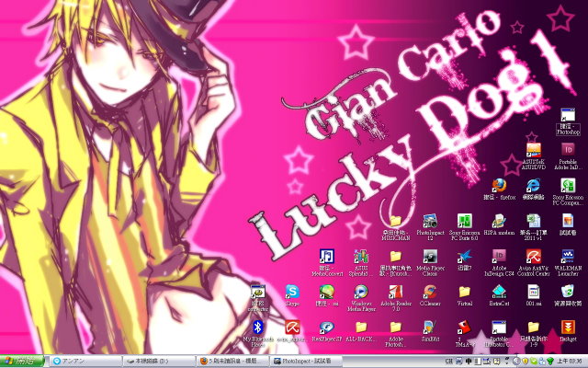Open the Adobe Photoshop folder

click(395, 328)
